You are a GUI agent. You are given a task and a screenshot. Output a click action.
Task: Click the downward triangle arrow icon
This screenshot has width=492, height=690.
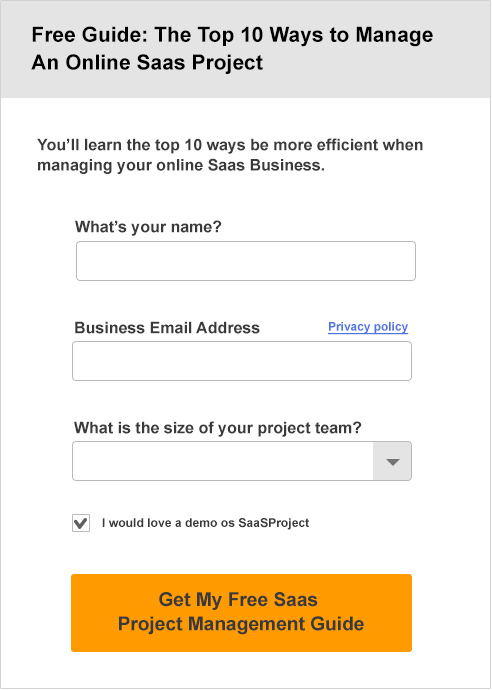point(393,462)
